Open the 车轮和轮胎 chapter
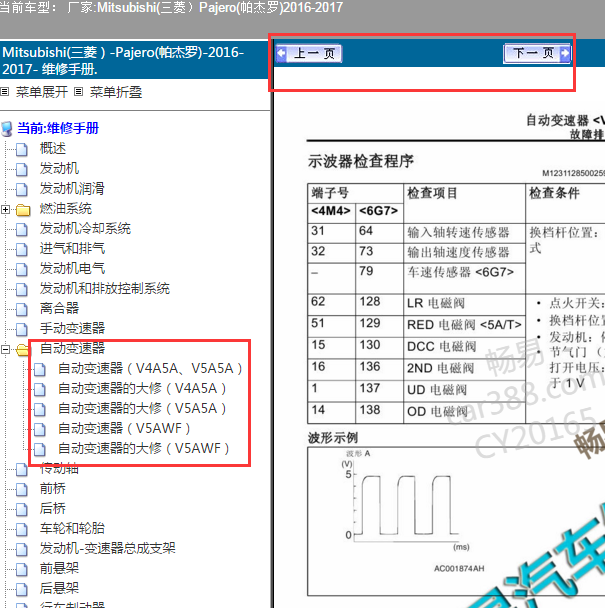This screenshot has width=605, height=608. click(x=72, y=529)
